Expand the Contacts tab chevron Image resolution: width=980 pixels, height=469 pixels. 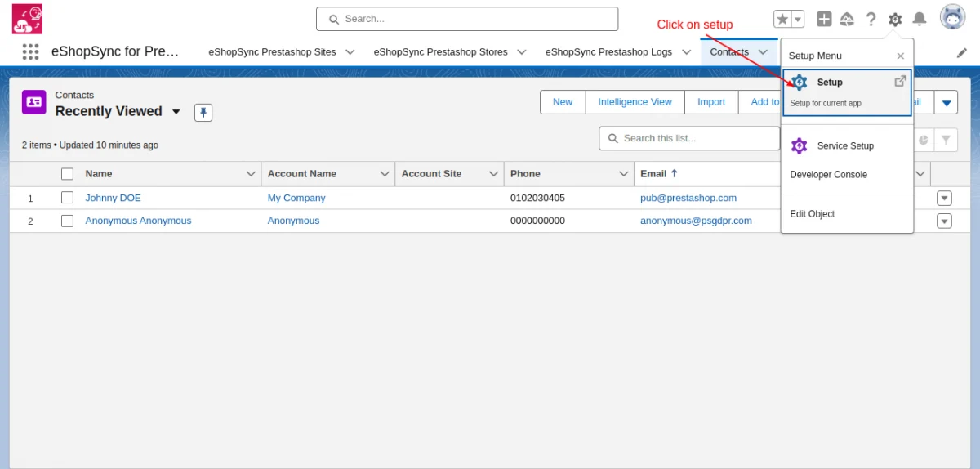763,51
